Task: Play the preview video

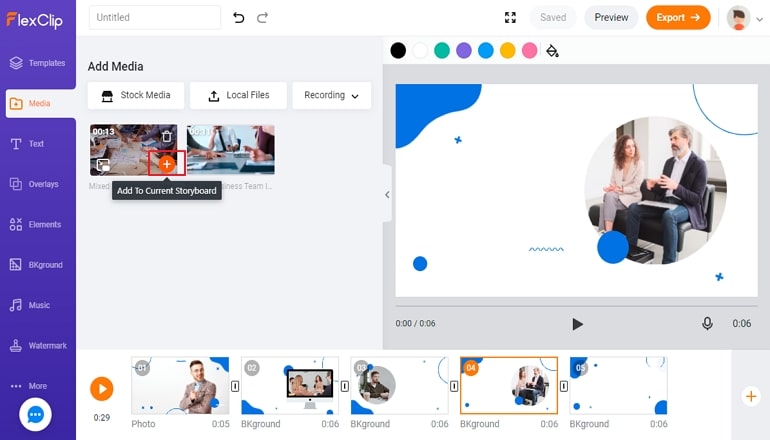Action: coord(578,324)
